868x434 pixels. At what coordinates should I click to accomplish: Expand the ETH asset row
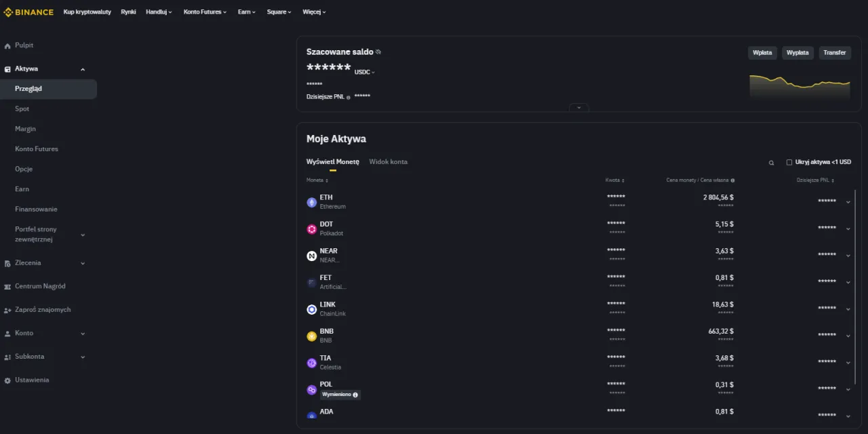(848, 201)
